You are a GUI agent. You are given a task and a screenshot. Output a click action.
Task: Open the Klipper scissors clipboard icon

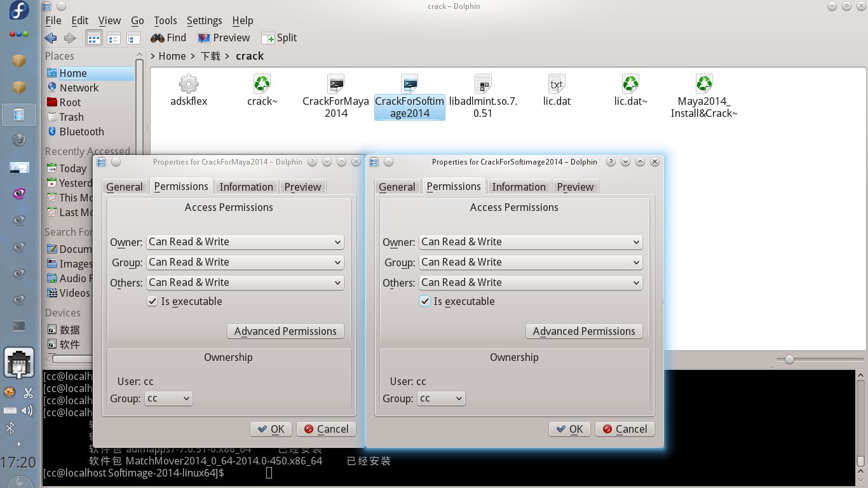click(x=27, y=393)
